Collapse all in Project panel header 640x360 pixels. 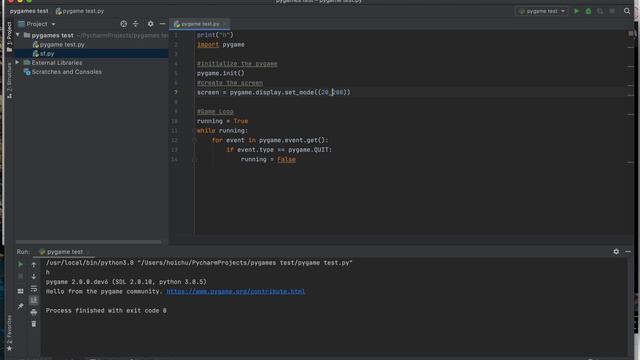136,24
